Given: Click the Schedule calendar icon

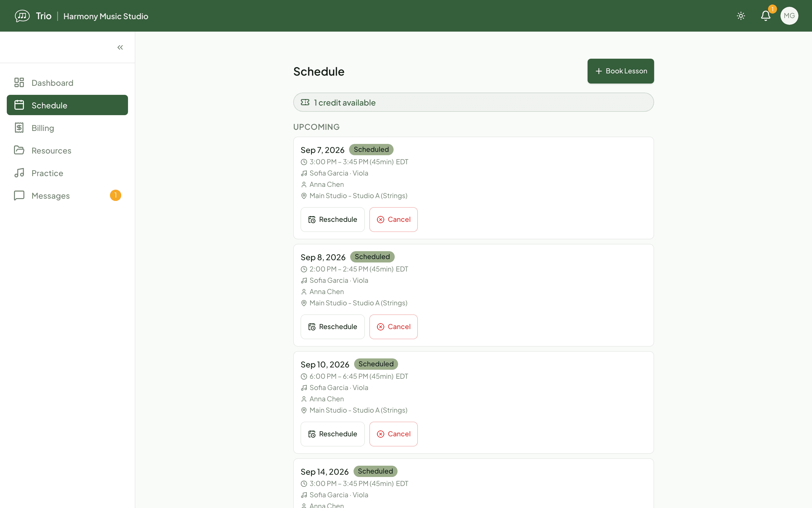Looking at the screenshot, I should pos(19,105).
